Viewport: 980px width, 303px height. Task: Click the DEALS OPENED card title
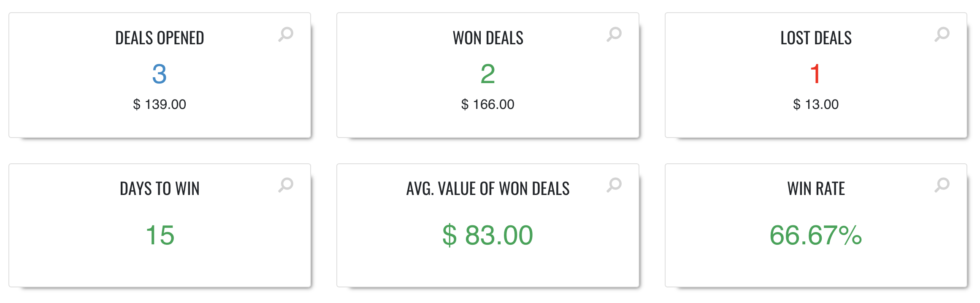pos(160,38)
